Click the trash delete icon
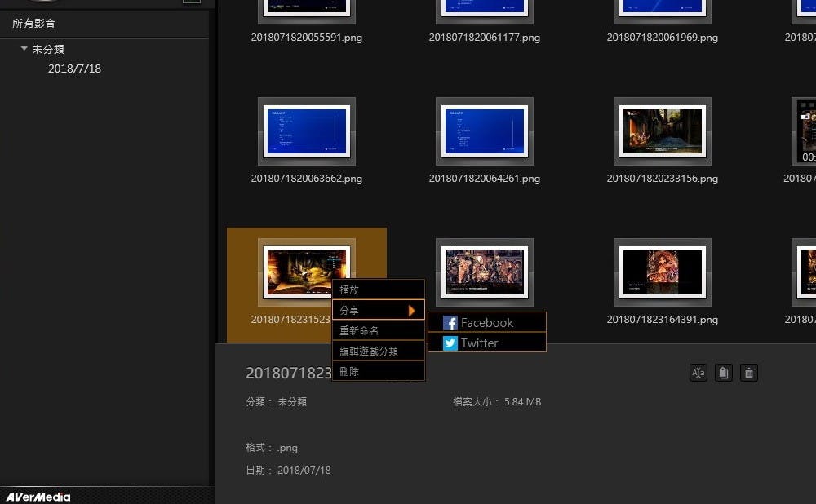The height and width of the screenshot is (504, 816). coord(749,373)
